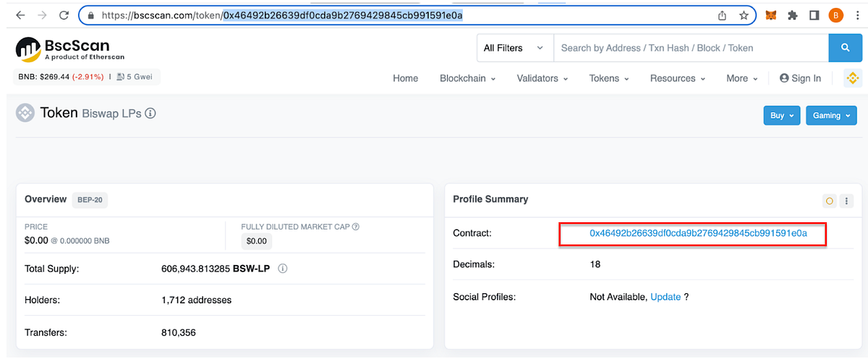Open the Gaming dropdown button

(x=831, y=115)
